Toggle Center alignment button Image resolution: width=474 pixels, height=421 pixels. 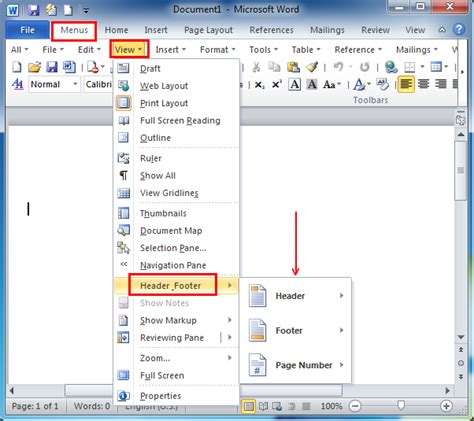point(423,84)
